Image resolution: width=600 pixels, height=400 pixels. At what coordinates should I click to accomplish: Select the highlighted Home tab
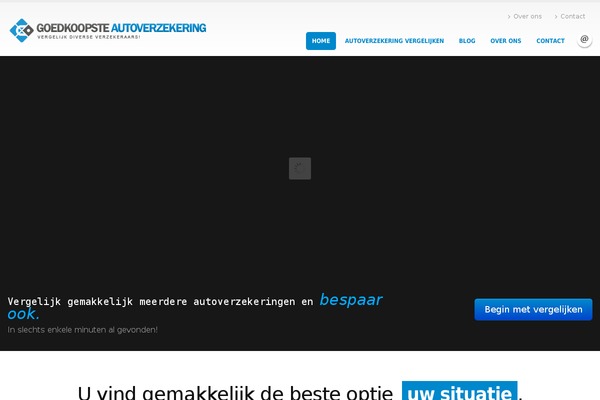coord(321,41)
